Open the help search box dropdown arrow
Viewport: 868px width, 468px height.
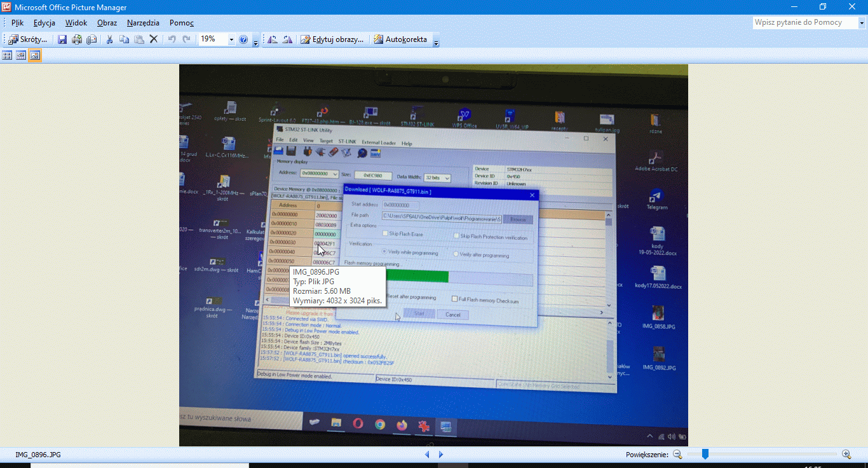tap(862, 23)
